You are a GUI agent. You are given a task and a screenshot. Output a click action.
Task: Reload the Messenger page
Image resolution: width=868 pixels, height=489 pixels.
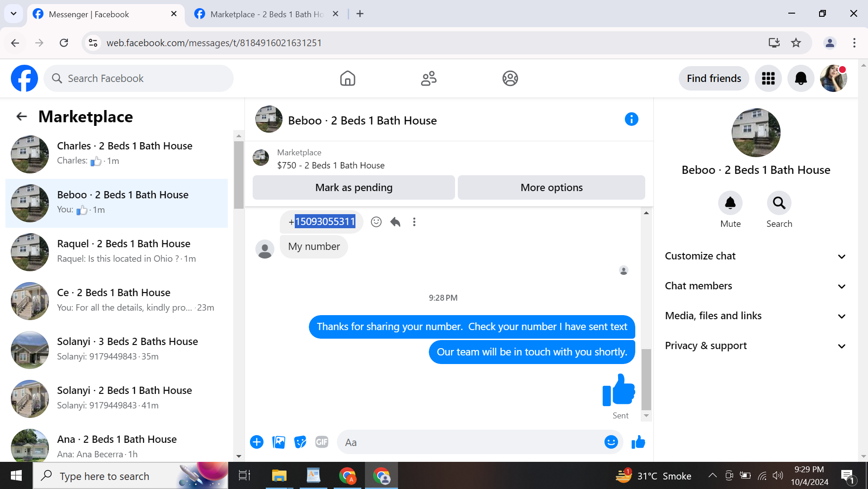click(x=64, y=43)
